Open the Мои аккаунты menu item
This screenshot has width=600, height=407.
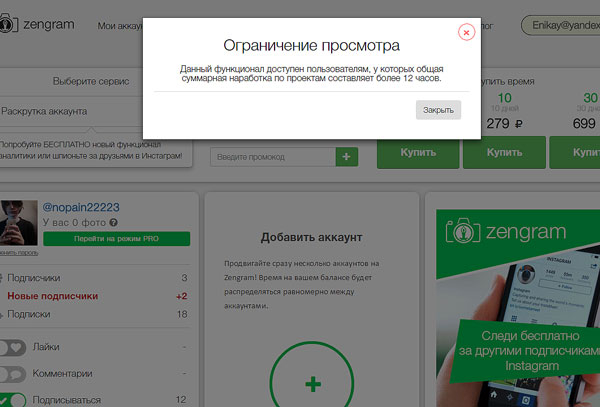coord(120,26)
